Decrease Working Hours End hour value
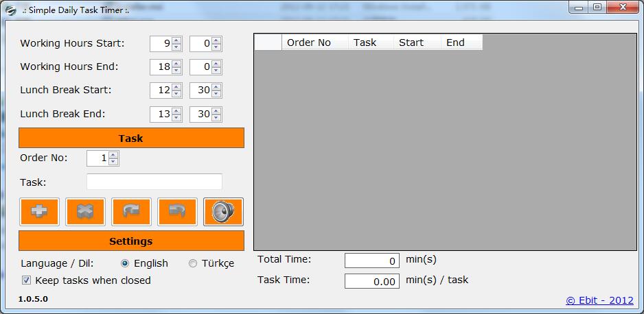 176,71
